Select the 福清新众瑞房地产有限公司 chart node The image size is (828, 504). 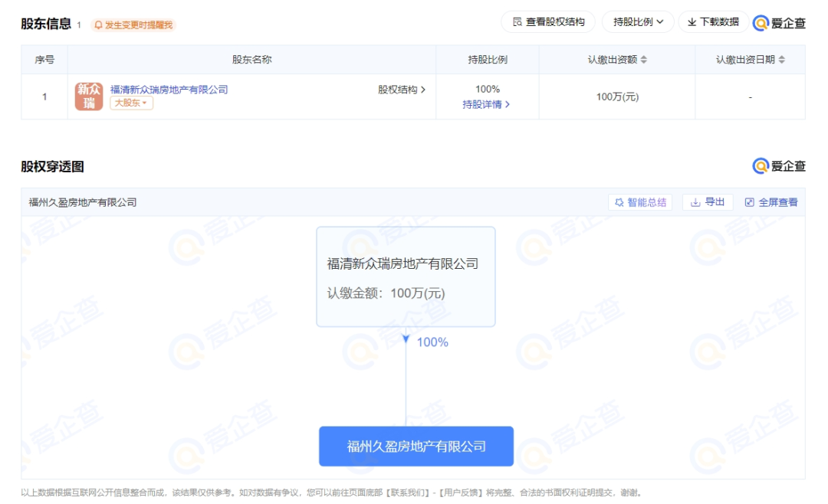click(x=406, y=277)
